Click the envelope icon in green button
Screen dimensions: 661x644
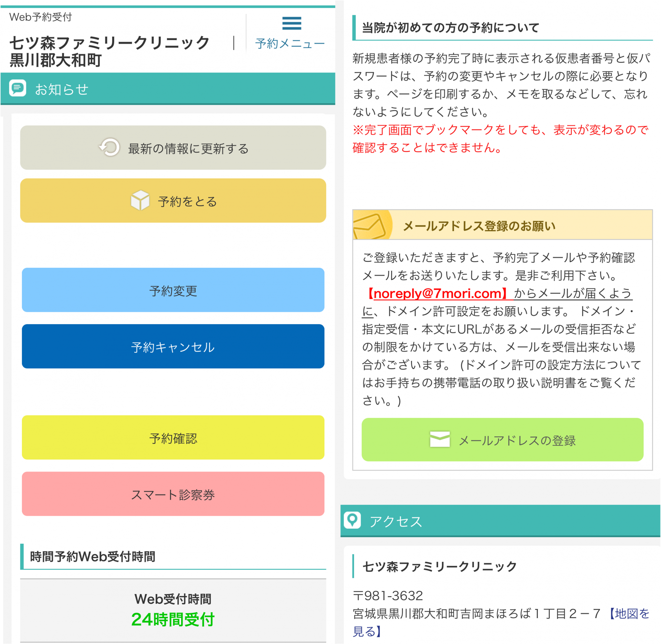coord(440,439)
